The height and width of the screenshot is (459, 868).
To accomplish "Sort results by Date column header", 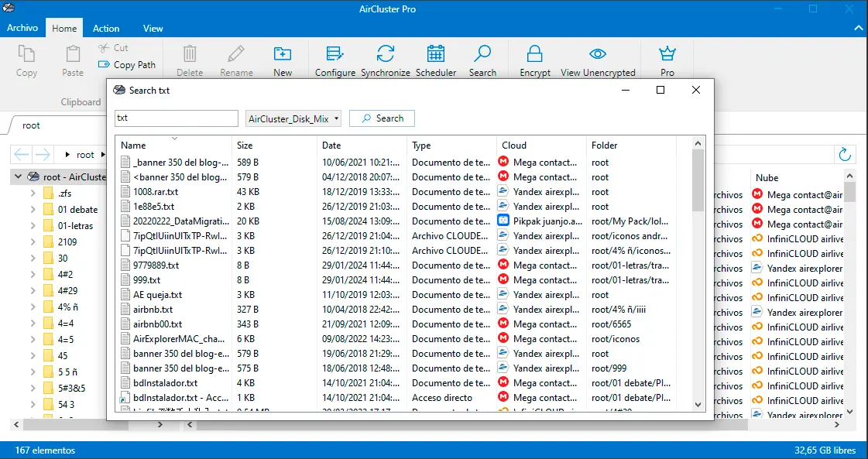I will coord(362,145).
